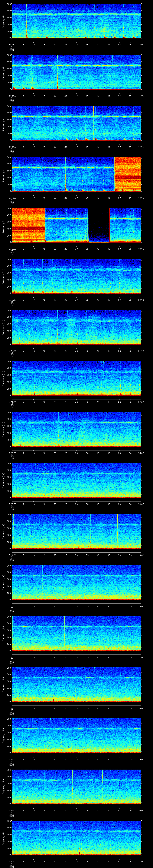Click the 20:00 end time label

click(141, 300)
